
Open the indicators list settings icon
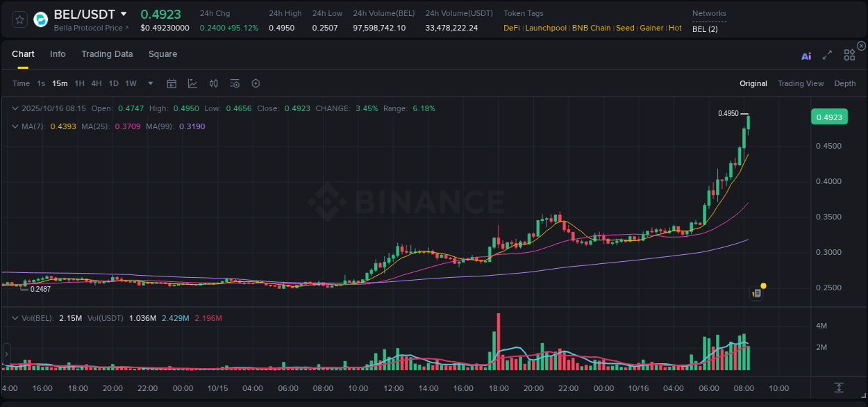click(x=234, y=83)
